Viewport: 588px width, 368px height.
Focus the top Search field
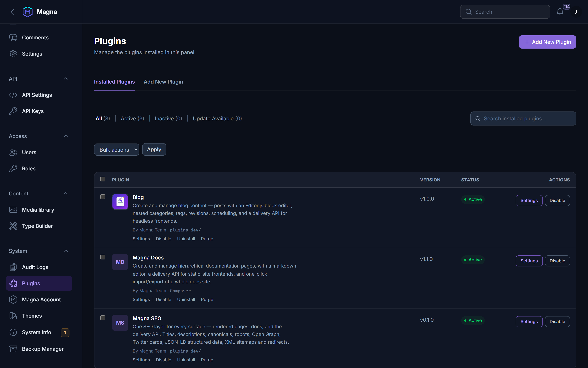pos(505,12)
